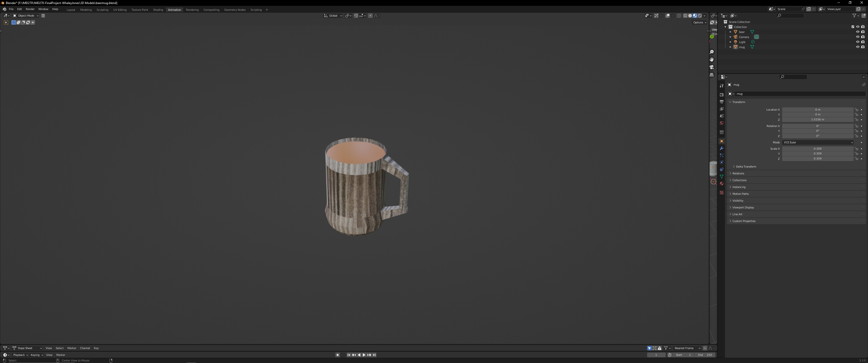Disable mug render camera icon
Viewport: 868px width, 363px height.
863,47
